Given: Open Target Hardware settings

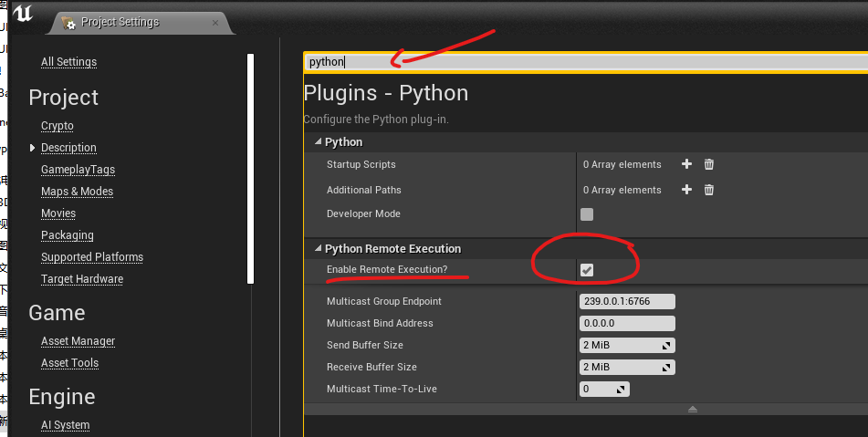Looking at the screenshot, I should click(82, 279).
